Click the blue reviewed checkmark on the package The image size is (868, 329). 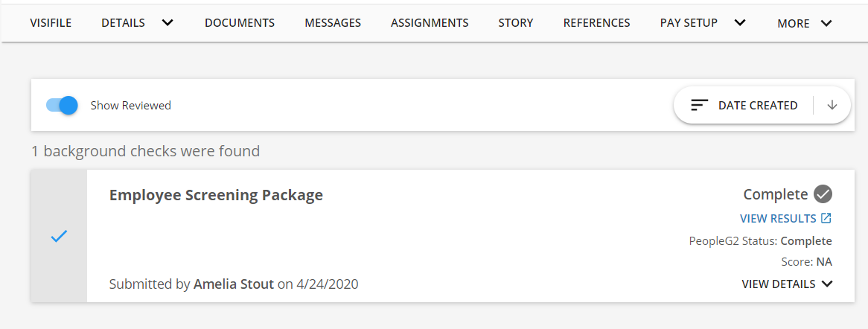(59, 236)
